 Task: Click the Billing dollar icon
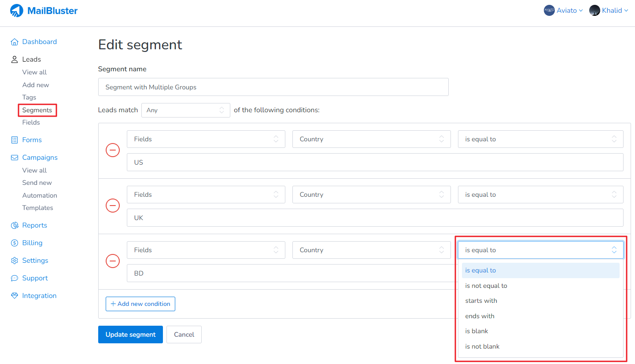coord(15,243)
